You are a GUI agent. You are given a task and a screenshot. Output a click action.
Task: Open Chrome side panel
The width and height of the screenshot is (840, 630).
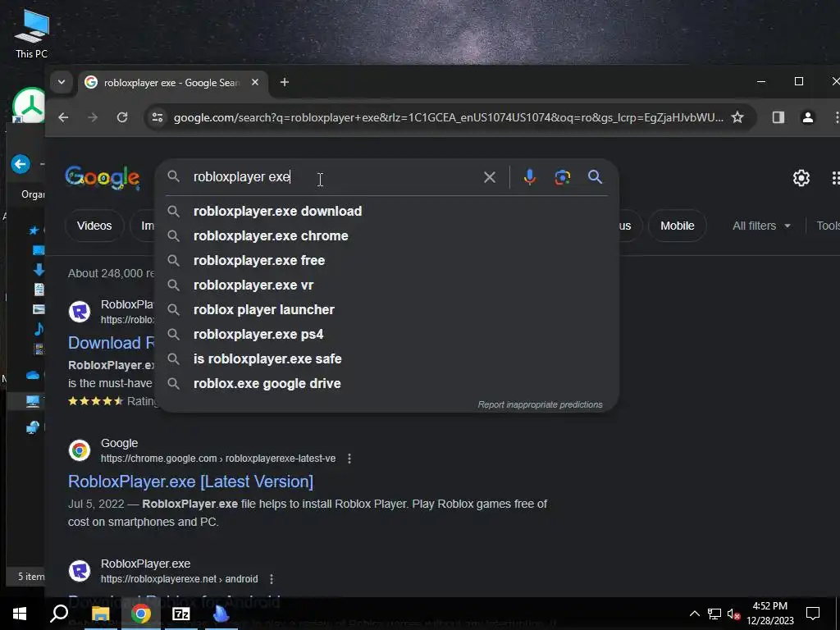point(778,117)
